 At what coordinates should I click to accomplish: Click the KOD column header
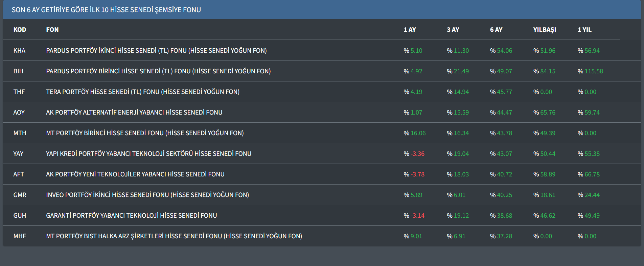pos(20,30)
